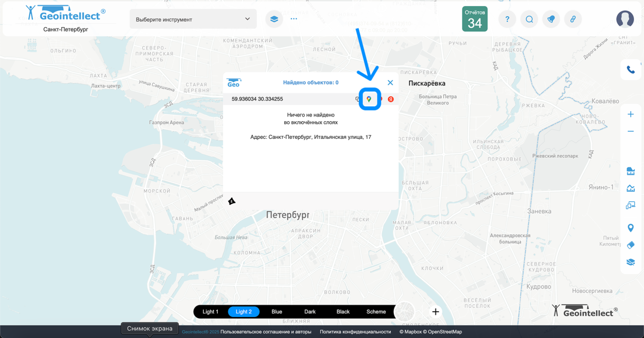Open the user profile avatar menu

pos(625,19)
